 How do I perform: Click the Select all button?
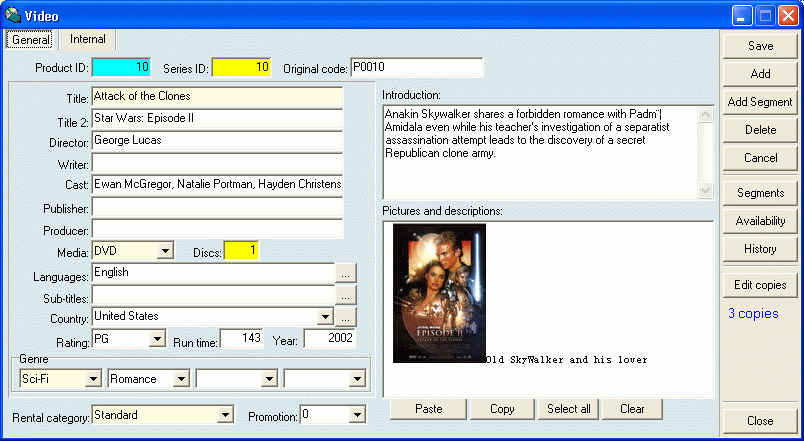[568, 409]
